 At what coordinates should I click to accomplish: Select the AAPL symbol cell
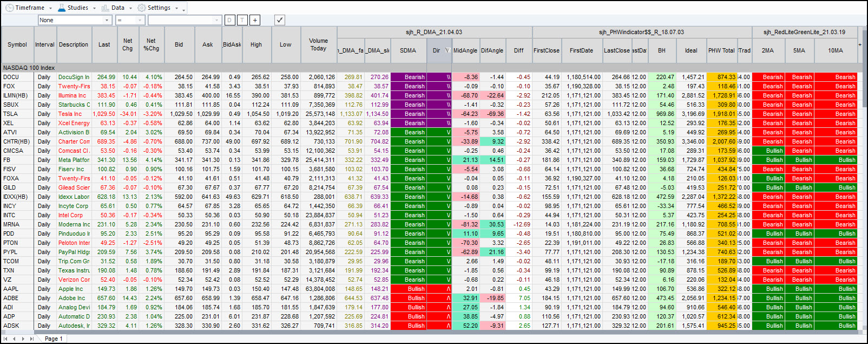click(17, 289)
